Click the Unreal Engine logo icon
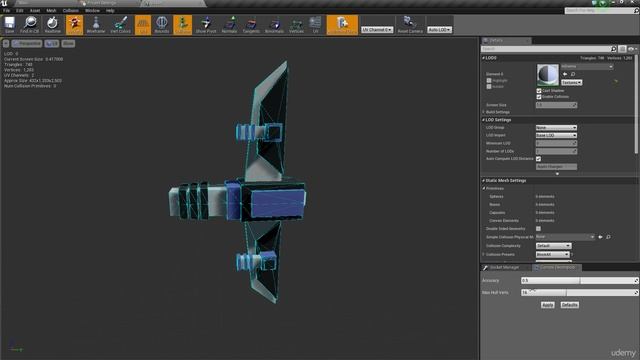 click(x=4, y=3)
